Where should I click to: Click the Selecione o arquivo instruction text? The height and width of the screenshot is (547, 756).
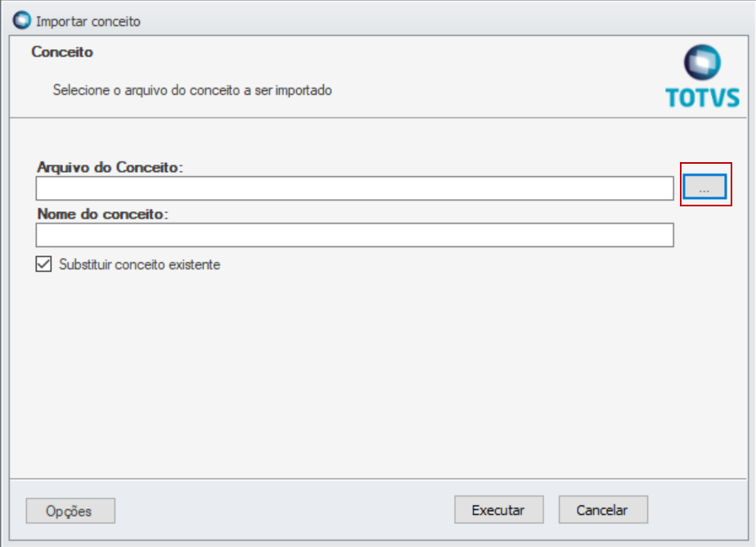(x=192, y=90)
